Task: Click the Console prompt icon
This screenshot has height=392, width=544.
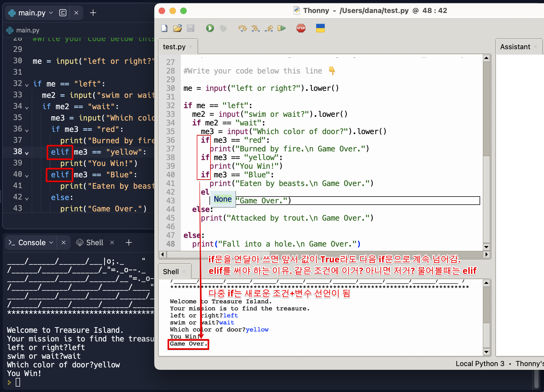Action: [x=12, y=242]
